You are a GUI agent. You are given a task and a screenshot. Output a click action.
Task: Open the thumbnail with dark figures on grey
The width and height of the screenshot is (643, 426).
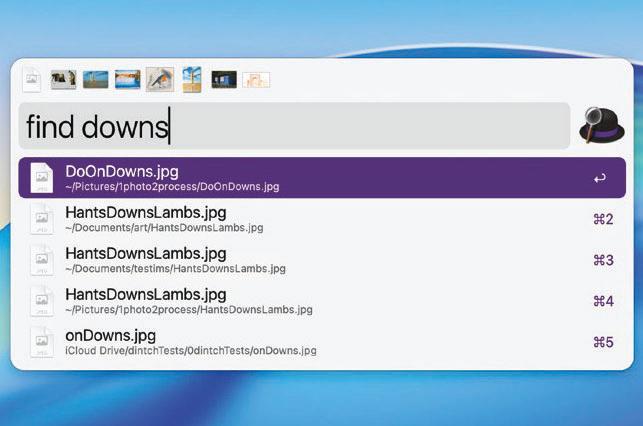[63, 80]
